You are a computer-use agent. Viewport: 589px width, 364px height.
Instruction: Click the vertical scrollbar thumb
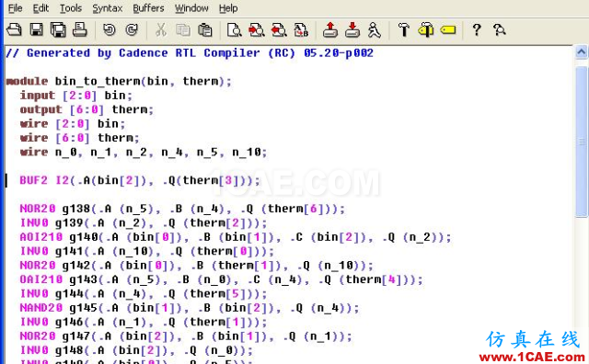(x=581, y=142)
